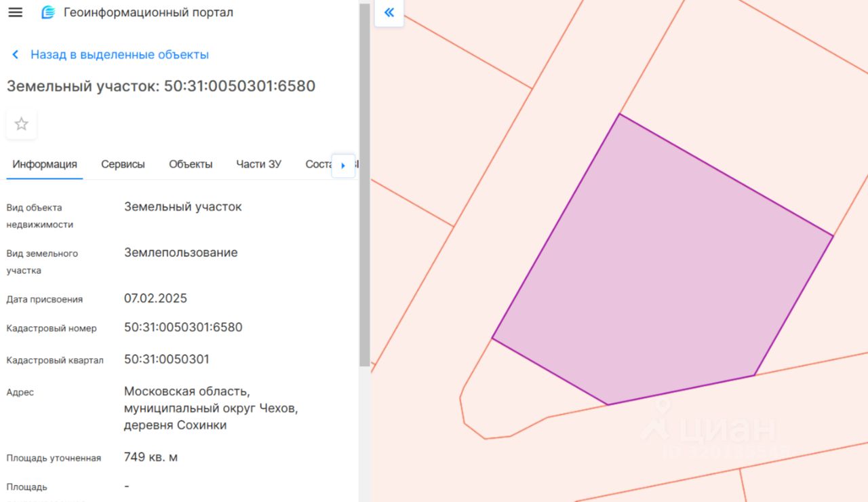Click the Земельный участок heading with cadastral number
The image size is (868, 502).
[x=161, y=86]
